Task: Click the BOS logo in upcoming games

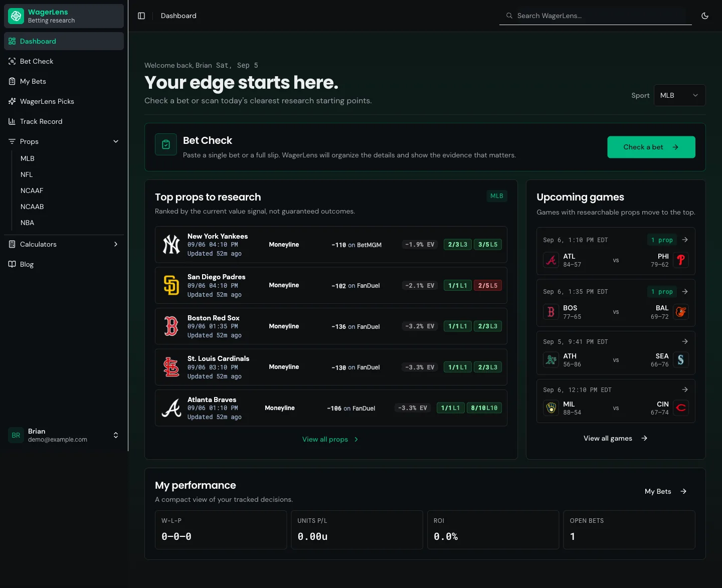Action: 551,312
